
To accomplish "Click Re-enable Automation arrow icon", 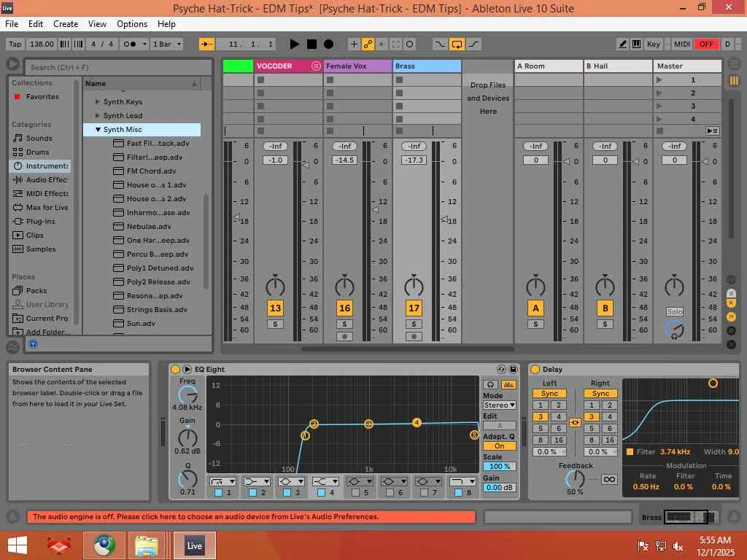I will click(382, 44).
